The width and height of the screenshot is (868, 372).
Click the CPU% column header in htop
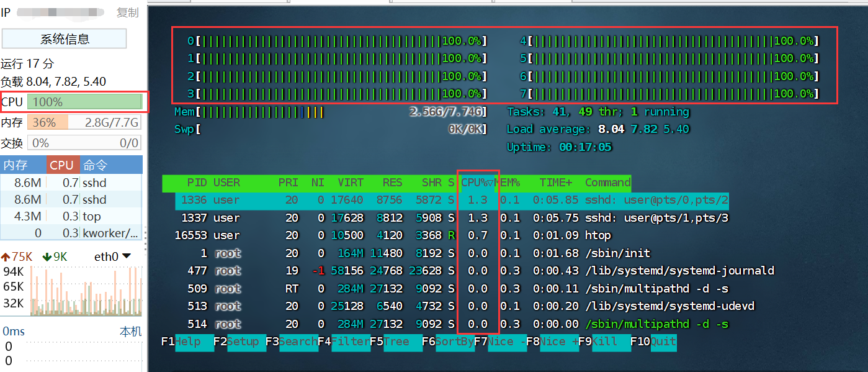click(x=477, y=183)
